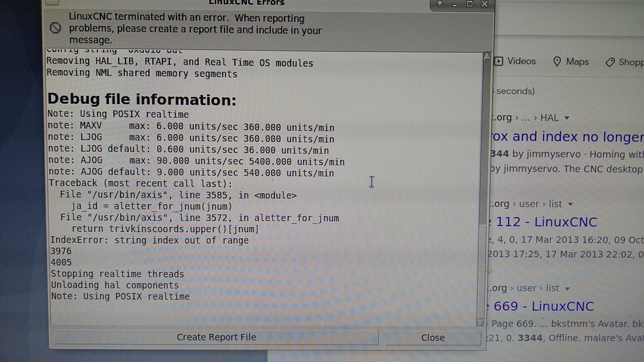644x362 pixels.
Task: Click 'Removing HAL_LIB, RTAPI' line
Action: pyautogui.click(x=180, y=62)
